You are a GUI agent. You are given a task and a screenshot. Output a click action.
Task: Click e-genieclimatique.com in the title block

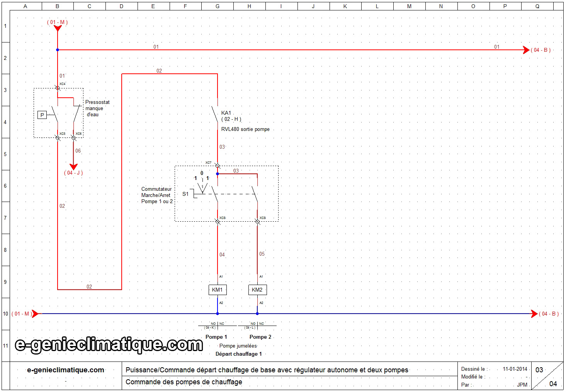coord(66,370)
